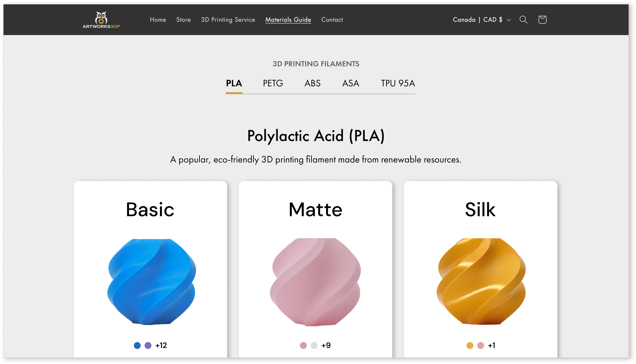636x364 pixels.
Task: Switch to the PETG filament tab
Action: tap(273, 83)
